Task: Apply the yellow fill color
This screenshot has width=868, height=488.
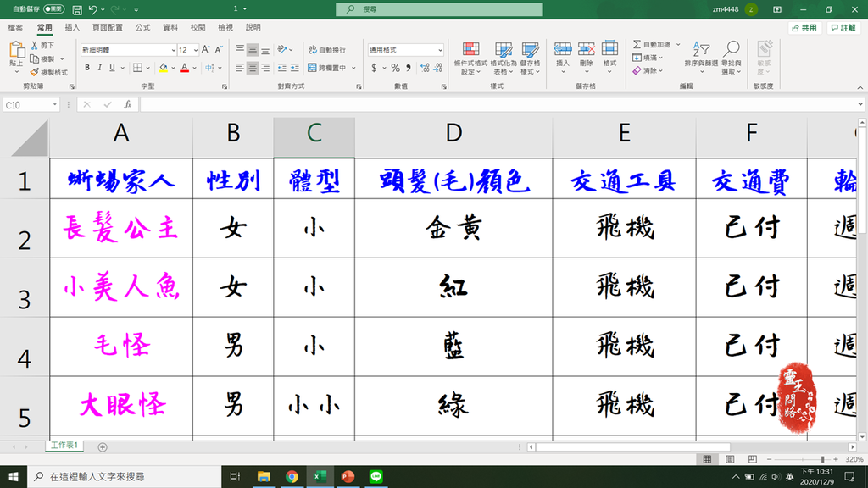Action: pos(163,68)
